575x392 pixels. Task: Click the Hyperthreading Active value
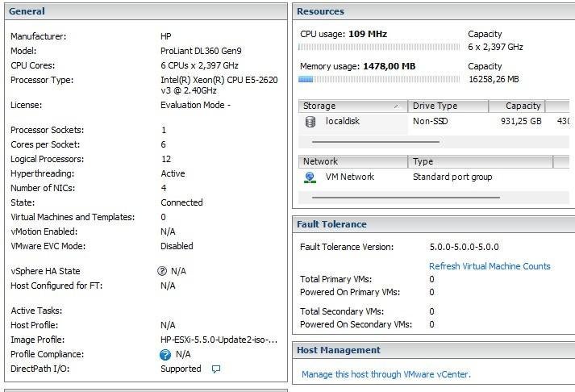pos(173,173)
